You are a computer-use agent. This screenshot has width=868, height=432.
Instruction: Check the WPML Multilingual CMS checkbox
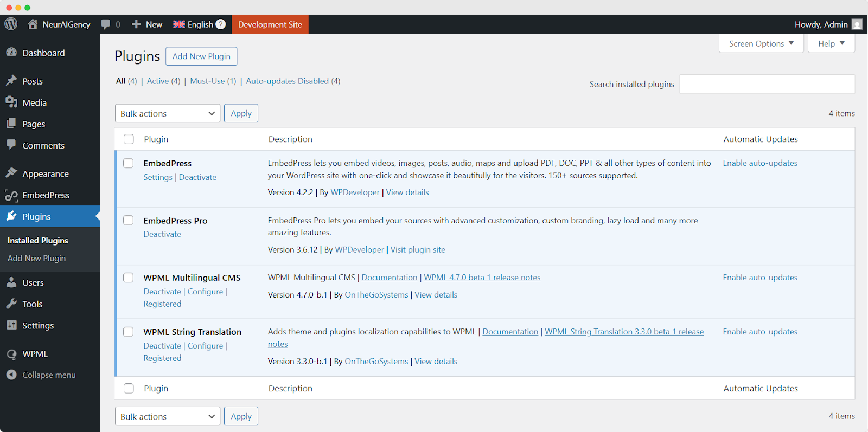click(129, 278)
